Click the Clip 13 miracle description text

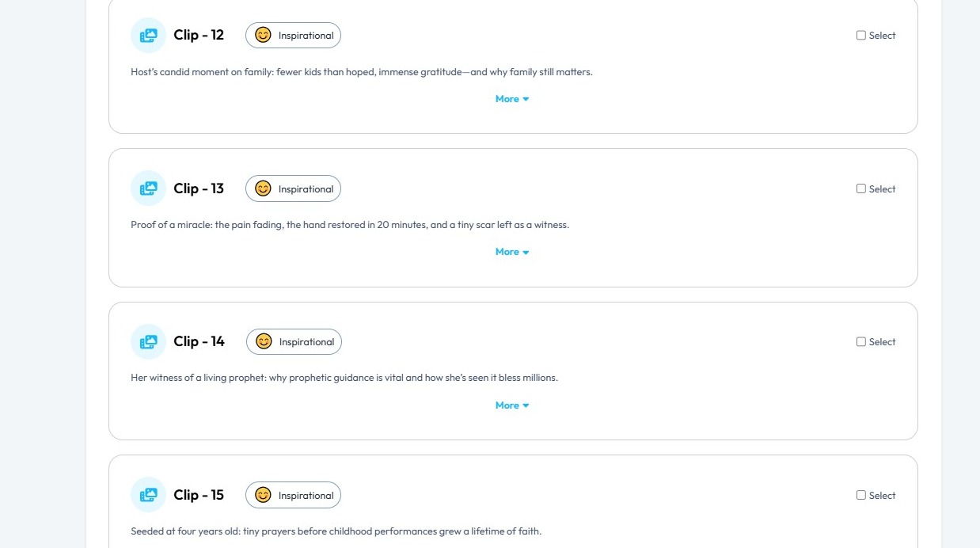(x=349, y=225)
